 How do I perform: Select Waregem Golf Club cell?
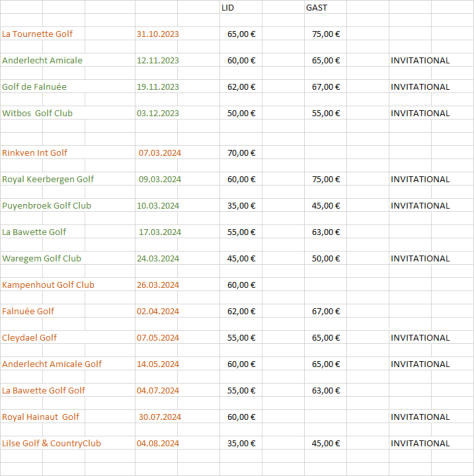pyautogui.click(x=42, y=259)
